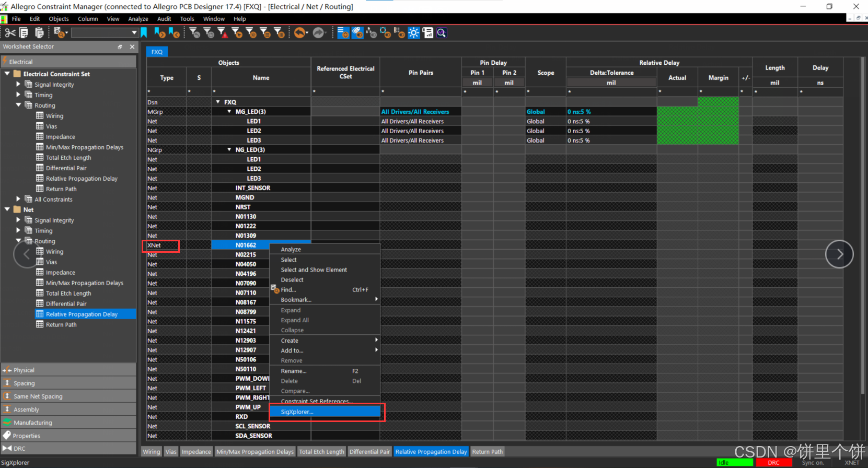Click the net hierarchy toolbar icon
The width and height of the screenshot is (868, 468).
pyautogui.click(x=371, y=33)
